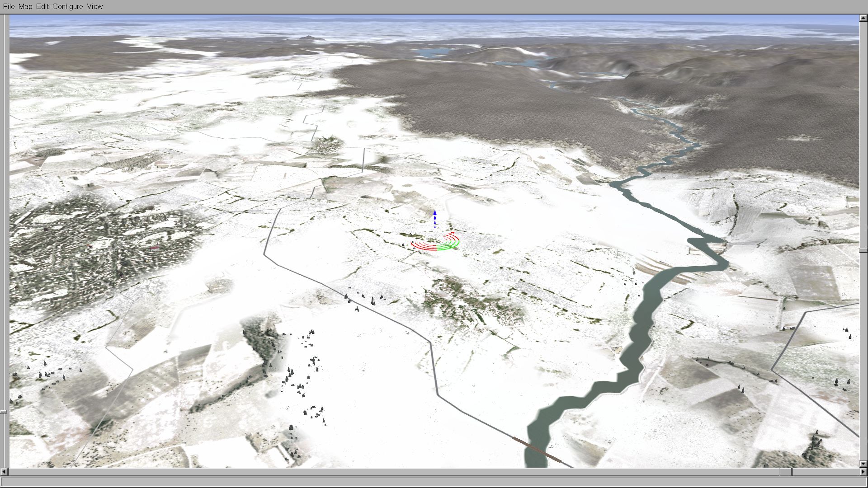Image resolution: width=868 pixels, height=488 pixels.
Task: Click the brown bridge crossing the river
Action: (x=537, y=450)
